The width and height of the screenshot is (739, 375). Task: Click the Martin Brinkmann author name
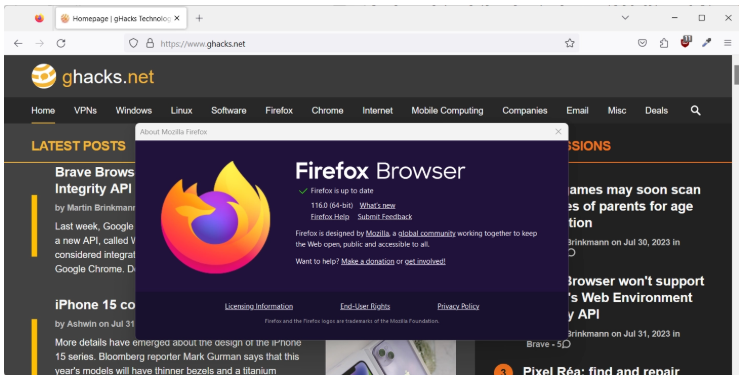[101, 208]
